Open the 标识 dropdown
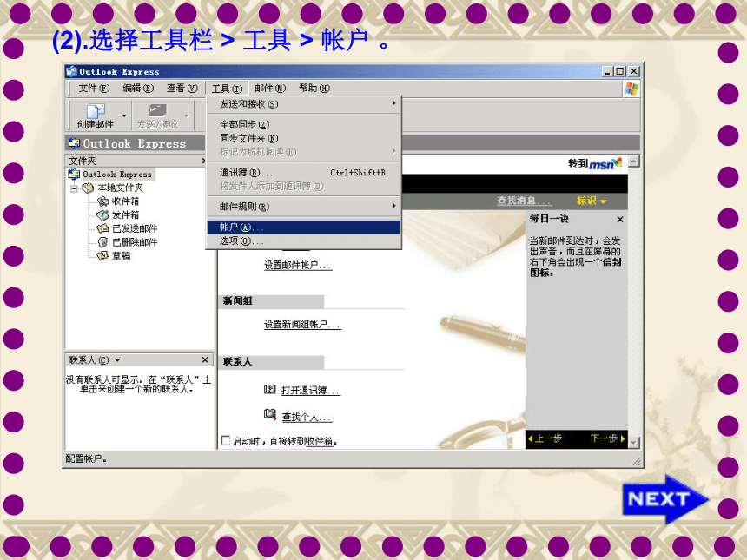This screenshot has width=747, height=560. (x=592, y=201)
